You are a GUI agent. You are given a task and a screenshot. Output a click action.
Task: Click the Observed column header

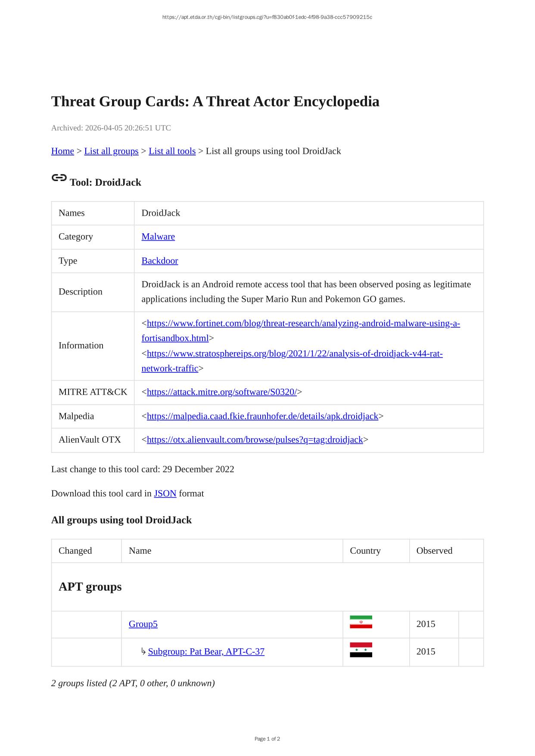pyautogui.click(x=434, y=551)
